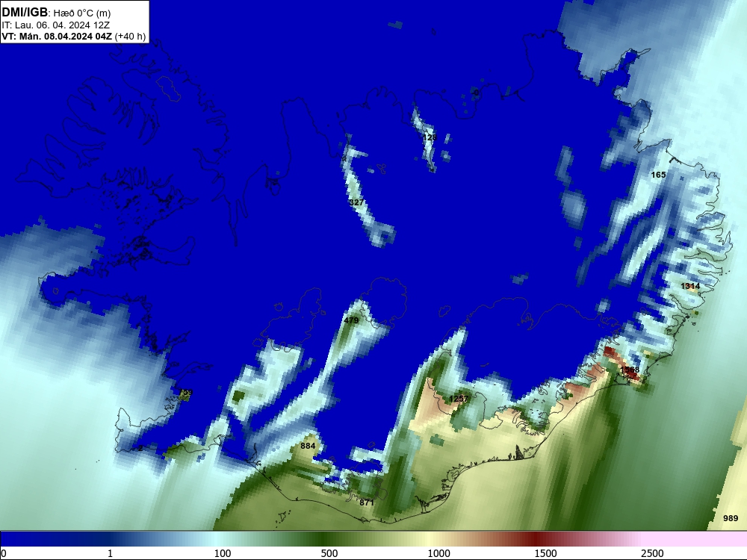Screen dimensions: 747x560
Task: Click the map value label 327
Action: point(356,202)
